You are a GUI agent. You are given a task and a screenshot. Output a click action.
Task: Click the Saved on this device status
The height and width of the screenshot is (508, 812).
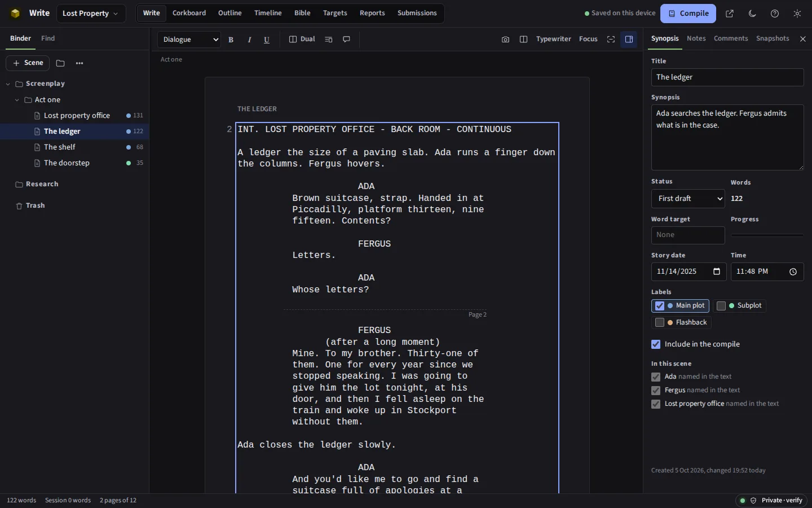coord(620,13)
